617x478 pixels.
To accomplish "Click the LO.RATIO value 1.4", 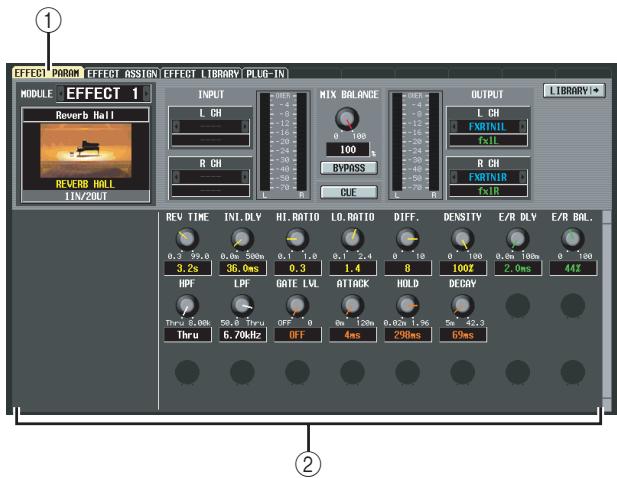I will click(x=353, y=268).
